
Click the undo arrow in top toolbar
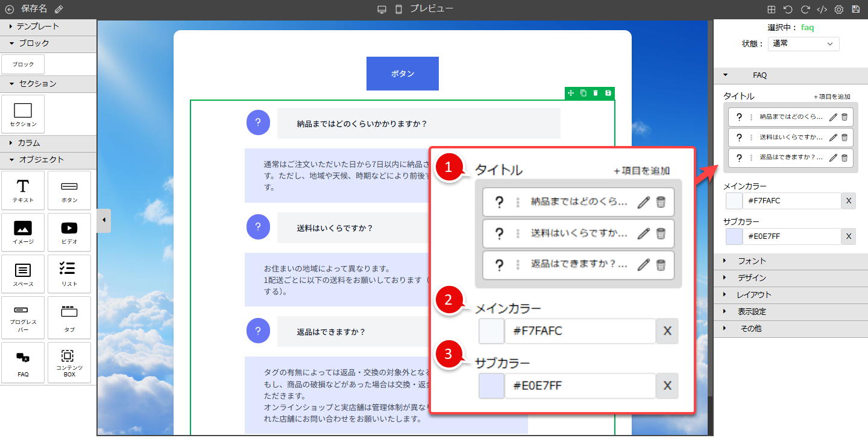[x=788, y=9]
